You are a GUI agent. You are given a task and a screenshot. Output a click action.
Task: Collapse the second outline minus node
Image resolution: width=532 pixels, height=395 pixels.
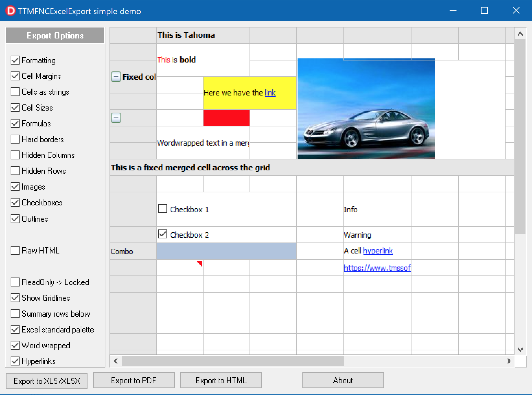click(116, 118)
